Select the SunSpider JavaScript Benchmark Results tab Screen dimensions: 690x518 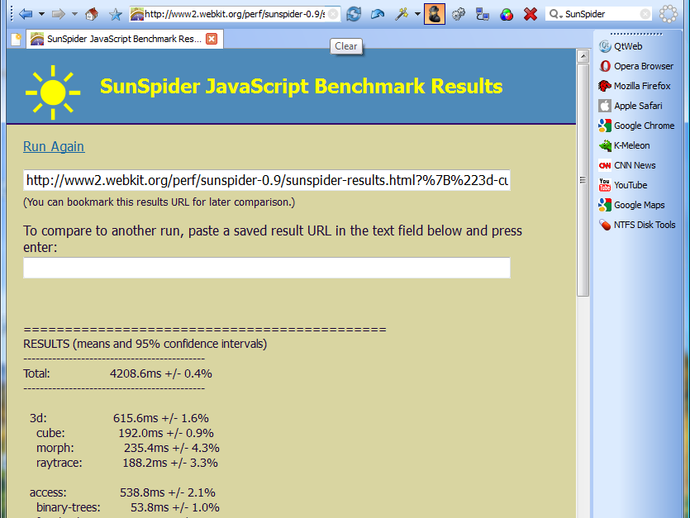[x=124, y=39]
